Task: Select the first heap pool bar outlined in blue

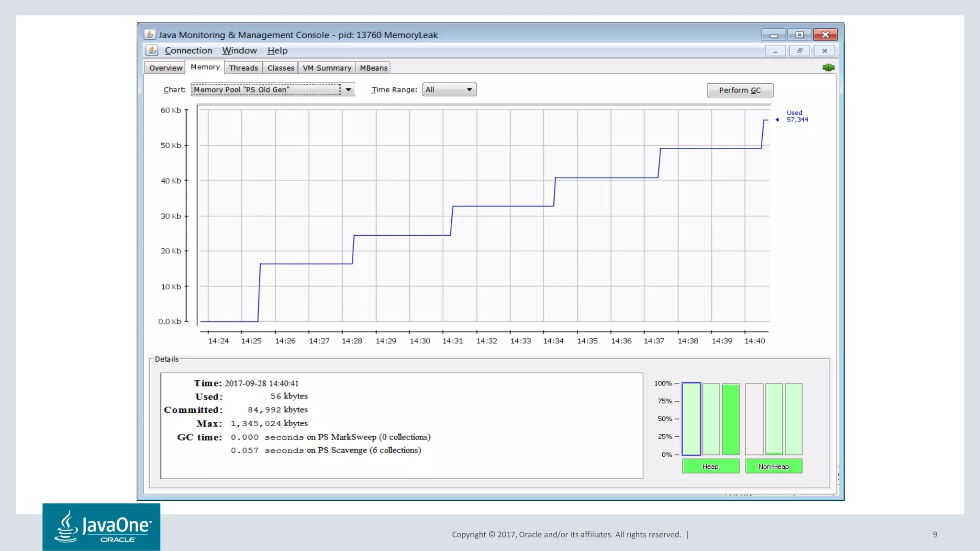Action: coord(691,419)
